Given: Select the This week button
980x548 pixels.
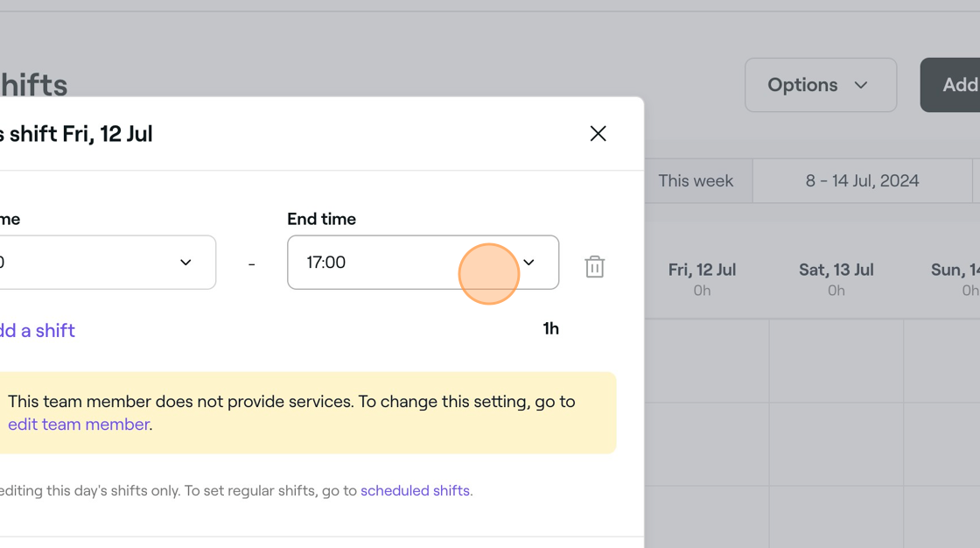Looking at the screenshot, I should [x=696, y=181].
